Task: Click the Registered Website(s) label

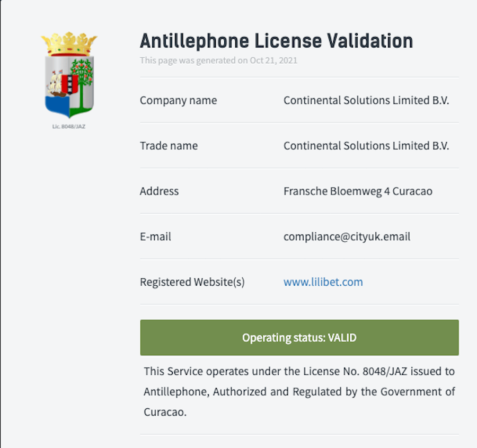Action: pyautogui.click(x=192, y=282)
